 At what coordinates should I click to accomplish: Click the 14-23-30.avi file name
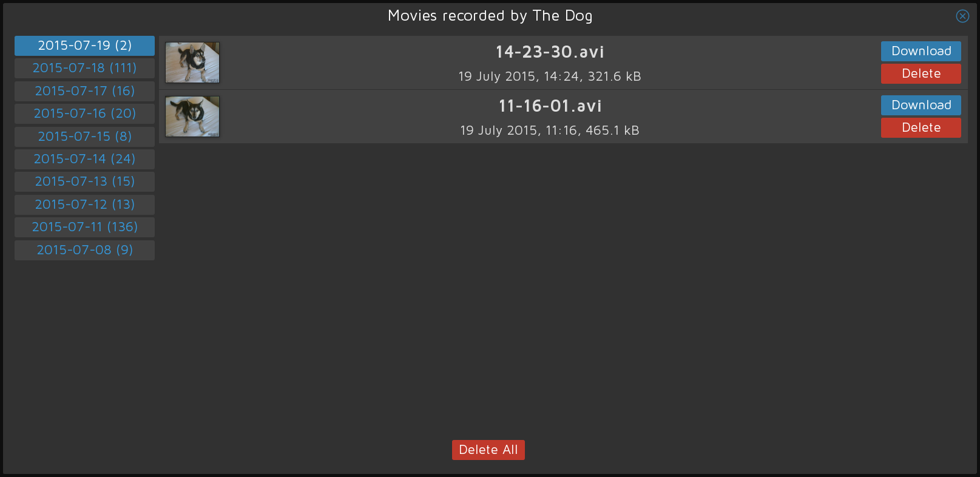pos(550,52)
